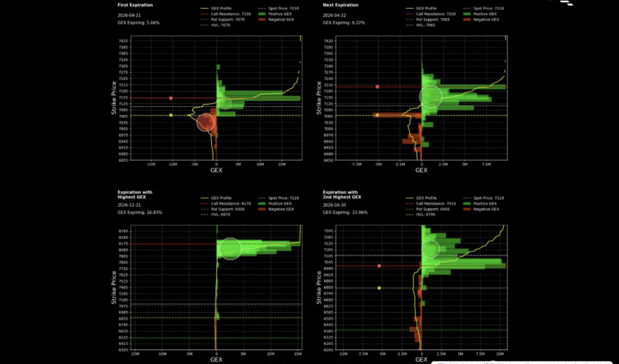Click Negative GEX swatch in 2nd Highest GEX legend

pos(468,209)
